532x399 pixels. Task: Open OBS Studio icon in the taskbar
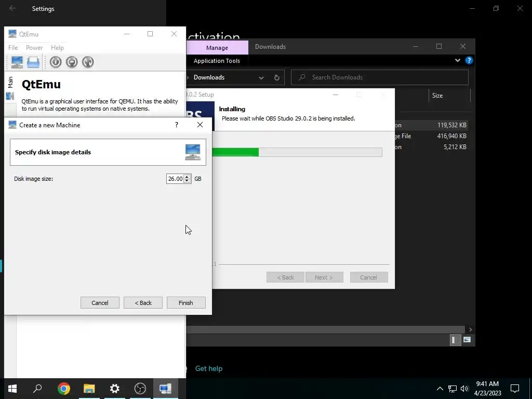pos(140,389)
